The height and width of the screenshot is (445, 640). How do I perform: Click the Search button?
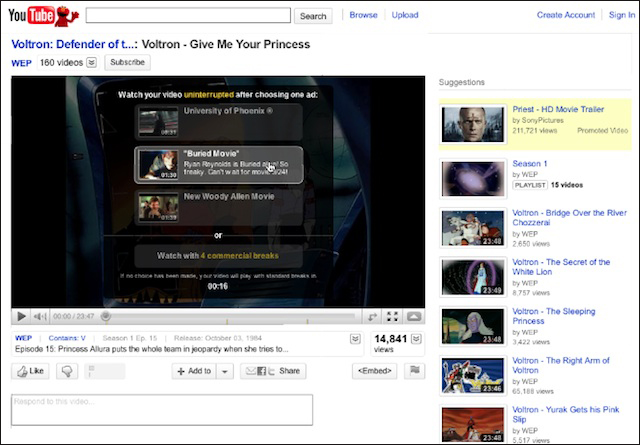click(313, 16)
